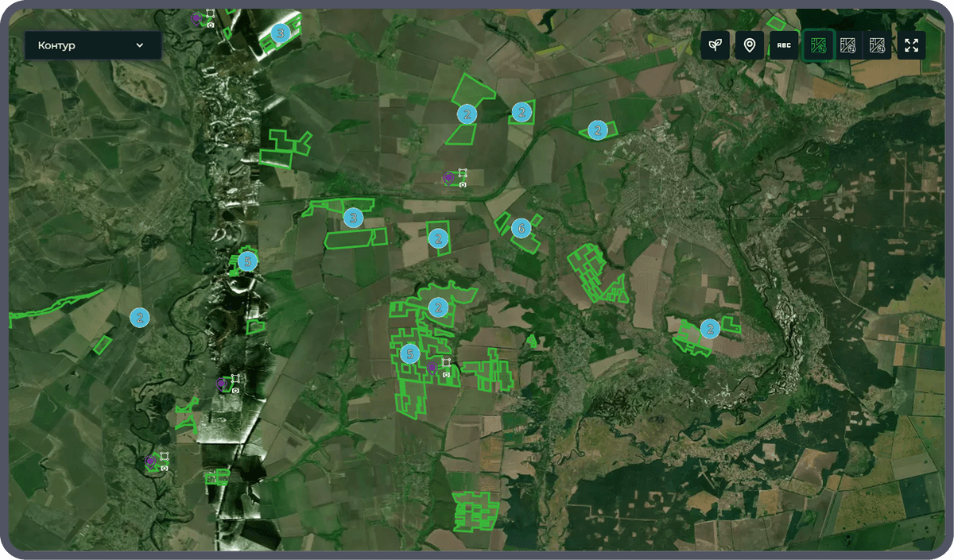Screen dimensions: 954x560
Task: Click the purple pin in the top-left corner
Action: click(x=196, y=18)
